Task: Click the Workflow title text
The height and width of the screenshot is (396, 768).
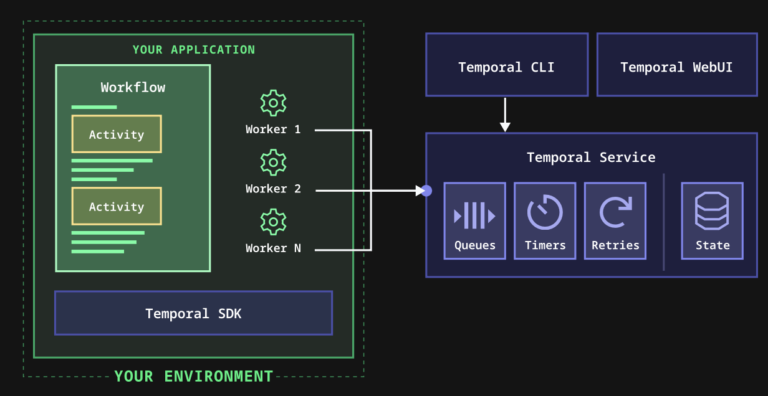Action: click(x=133, y=88)
